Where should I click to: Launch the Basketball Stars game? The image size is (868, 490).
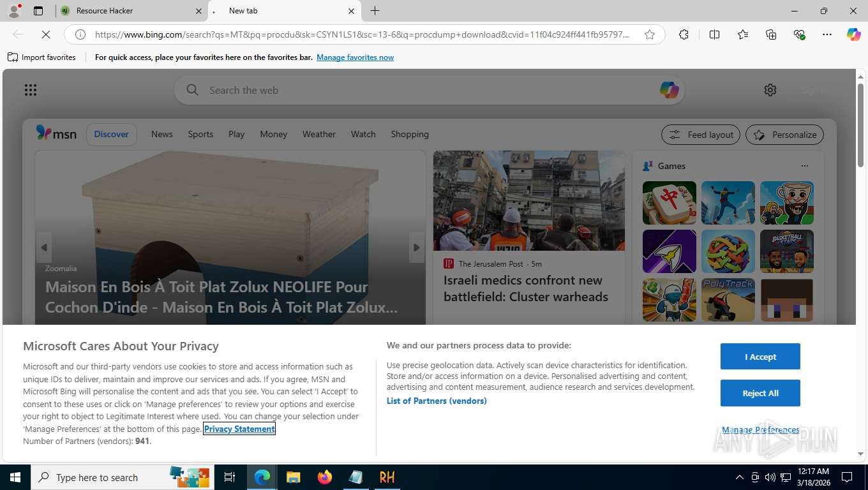(x=787, y=251)
